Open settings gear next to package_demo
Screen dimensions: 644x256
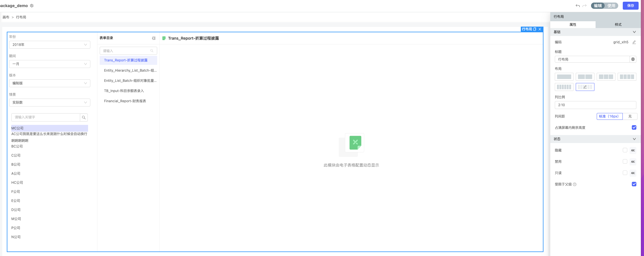pyautogui.click(x=32, y=6)
